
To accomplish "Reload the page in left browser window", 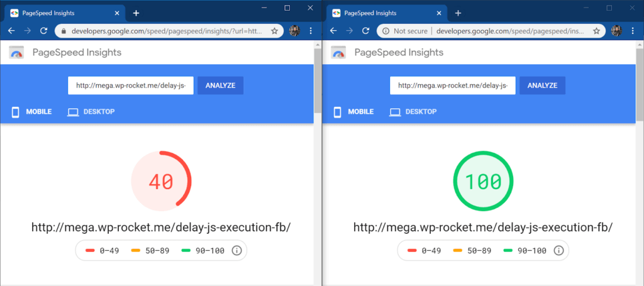I will pos(43,31).
